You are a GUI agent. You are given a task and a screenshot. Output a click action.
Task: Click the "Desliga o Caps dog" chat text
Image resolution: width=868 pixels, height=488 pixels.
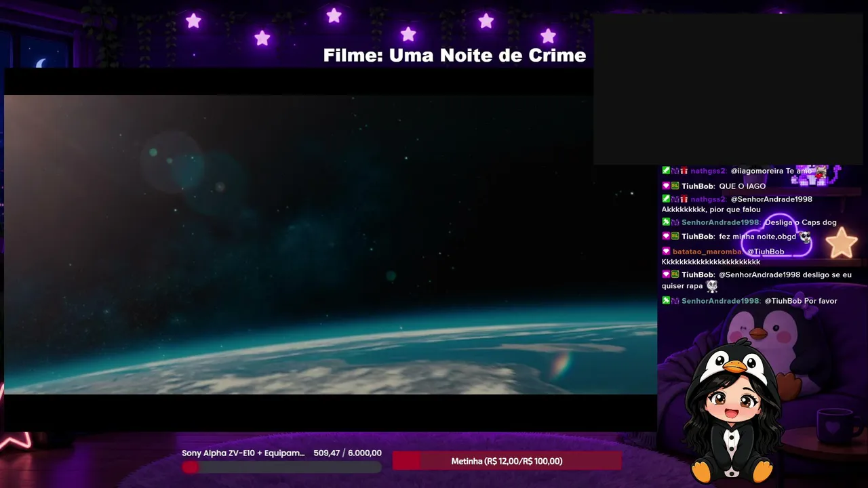click(x=800, y=222)
